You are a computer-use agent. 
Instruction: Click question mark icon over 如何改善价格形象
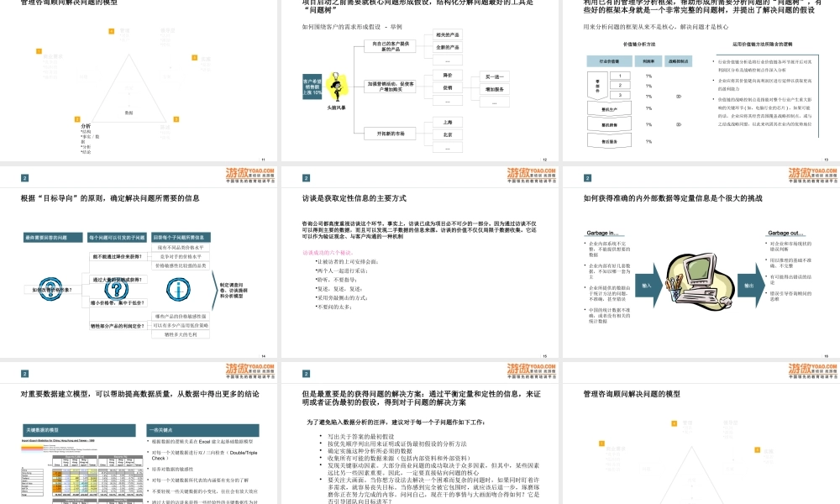pos(50,289)
